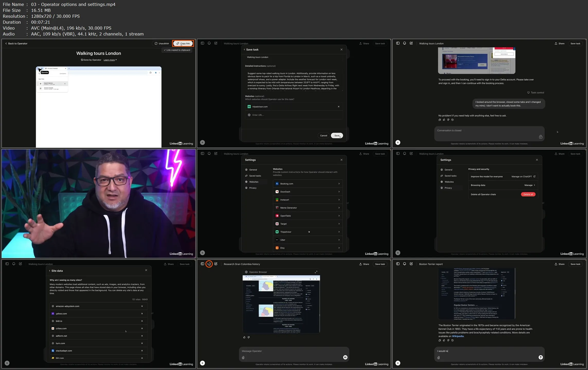This screenshot has height=370, width=588.
Task: Remove tripadvisor.com from the Save task websites list
Action: tap(339, 107)
